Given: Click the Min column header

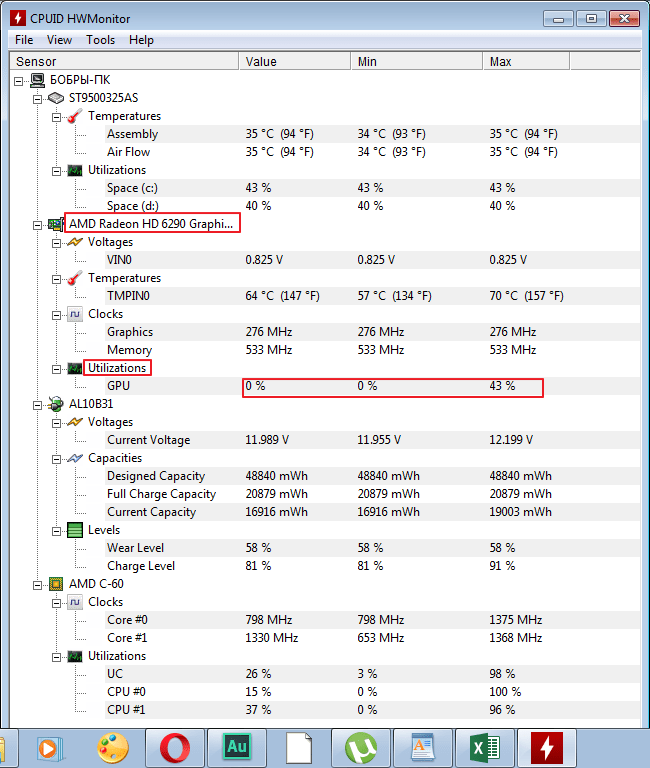Looking at the screenshot, I should point(417,61).
